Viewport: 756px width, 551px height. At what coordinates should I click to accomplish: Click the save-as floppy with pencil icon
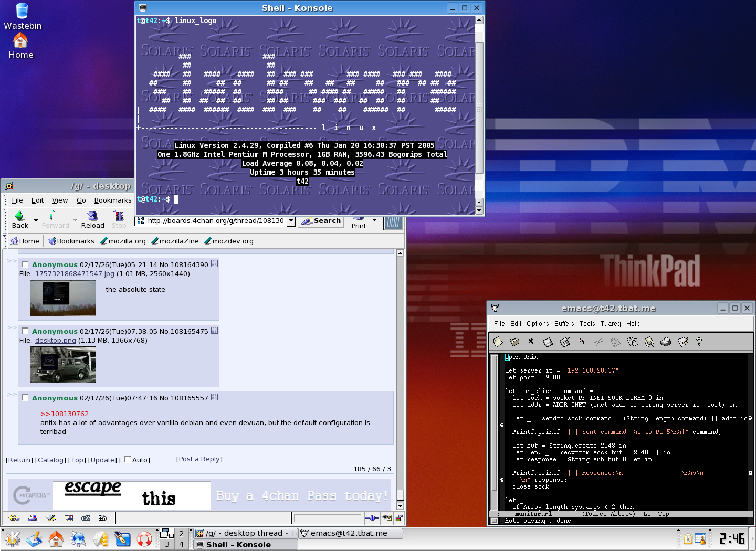[565, 342]
